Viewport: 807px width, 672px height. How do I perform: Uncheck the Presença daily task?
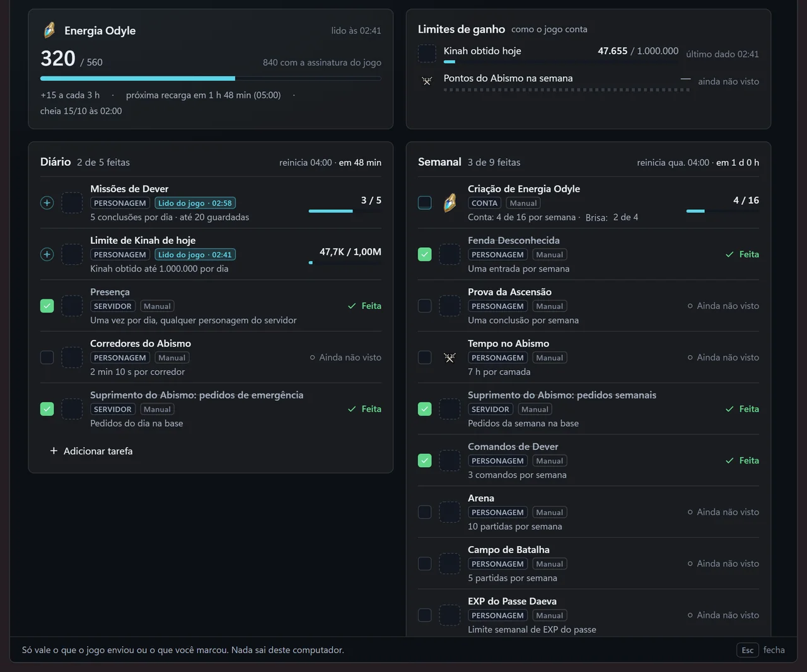click(x=47, y=306)
